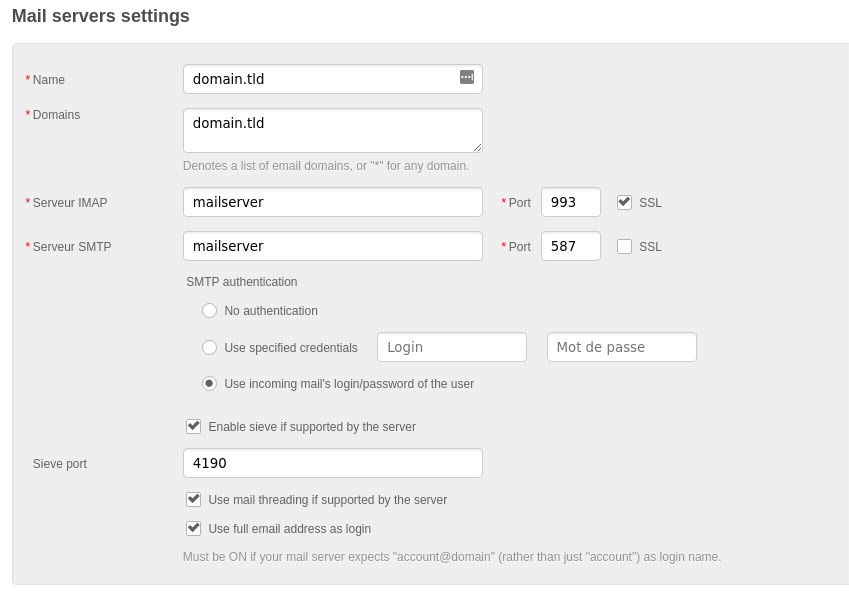Toggle Use full email address as login

point(194,528)
